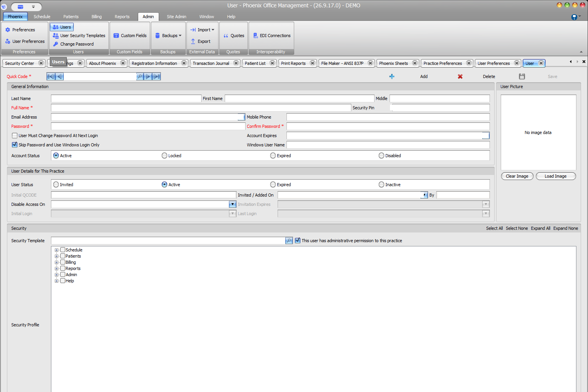This screenshot has height=392, width=588.
Task: Click the Export ribbon button
Action: pyautogui.click(x=200, y=41)
